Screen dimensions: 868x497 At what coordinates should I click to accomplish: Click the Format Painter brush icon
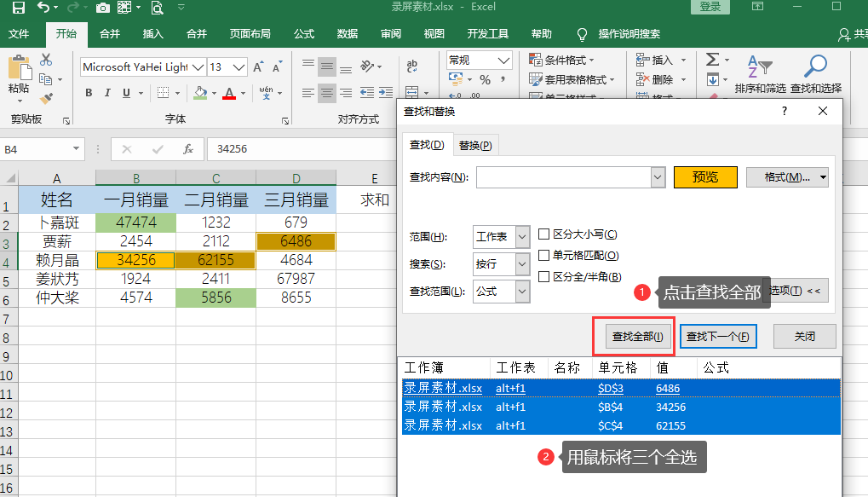point(46,99)
